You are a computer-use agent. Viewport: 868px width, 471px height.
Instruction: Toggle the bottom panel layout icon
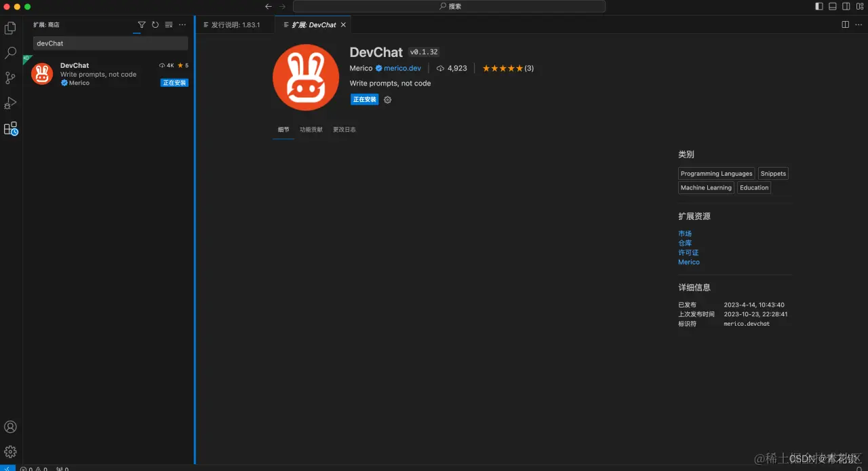pos(833,6)
